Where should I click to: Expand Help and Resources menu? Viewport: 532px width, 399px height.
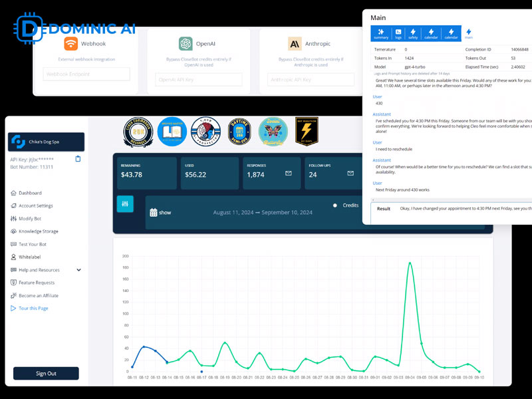78,270
